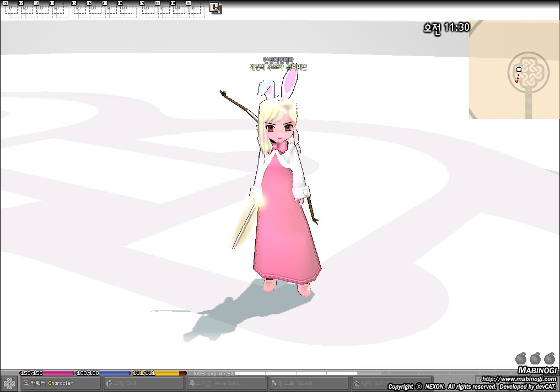
Task: Click the pink HP bar 155/155
Action: click(x=47, y=373)
